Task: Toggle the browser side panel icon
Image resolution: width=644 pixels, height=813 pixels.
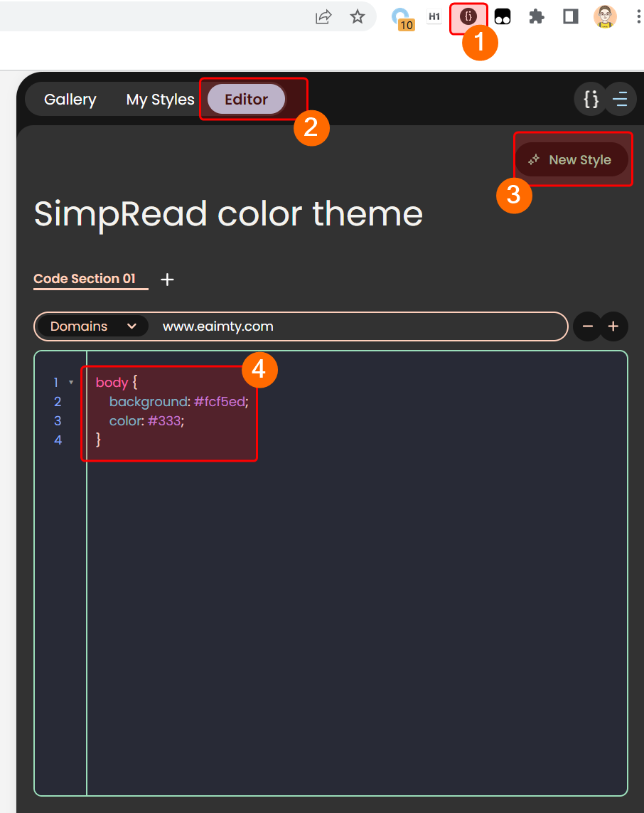Action: point(571,17)
